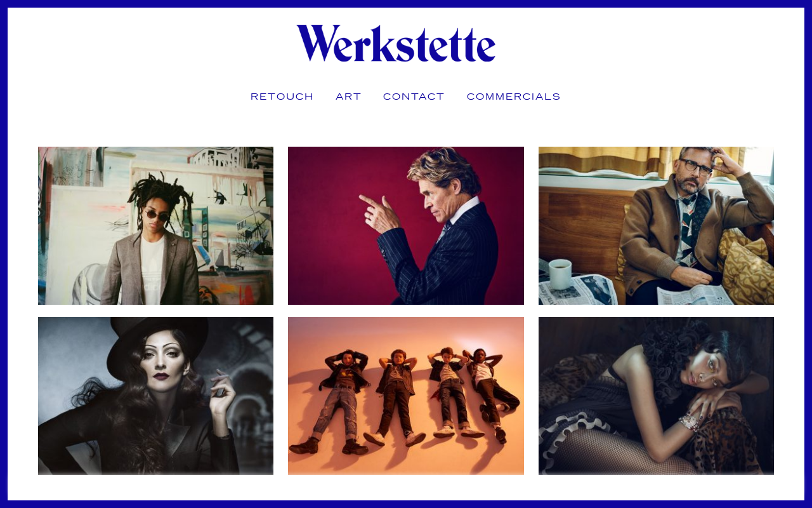The height and width of the screenshot is (508, 812).
Task: View the portrait of the woman in a black hat
Action: pyautogui.click(x=155, y=396)
